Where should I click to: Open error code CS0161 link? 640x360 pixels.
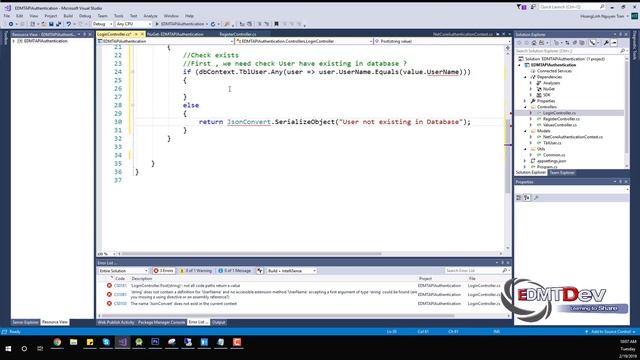point(120,286)
